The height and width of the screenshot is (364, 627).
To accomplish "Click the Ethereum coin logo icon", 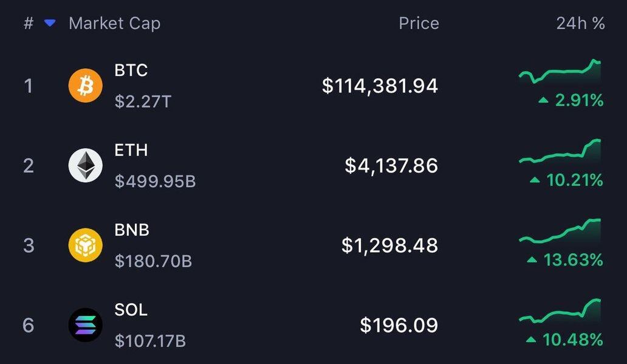I will (x=85, y=165).
